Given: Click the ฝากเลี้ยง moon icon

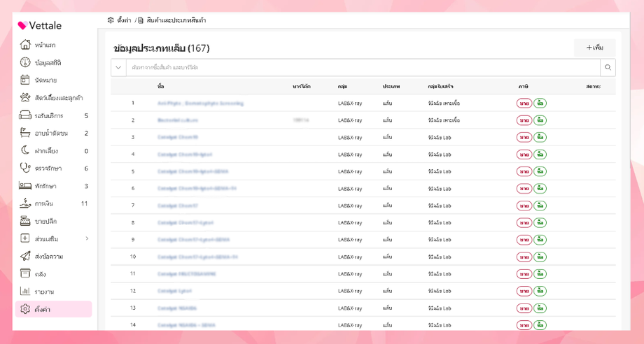Looking at the screenshot, I should 25,150.
